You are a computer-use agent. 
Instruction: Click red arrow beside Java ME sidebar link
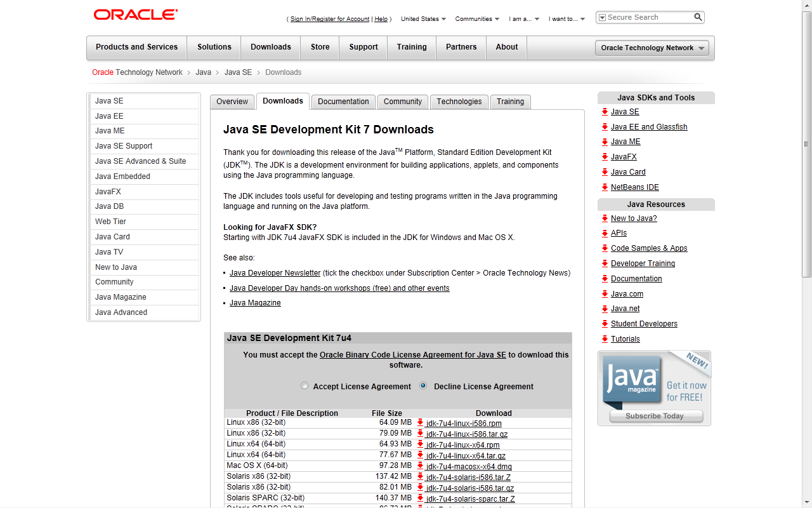click(x=605, y=142)
